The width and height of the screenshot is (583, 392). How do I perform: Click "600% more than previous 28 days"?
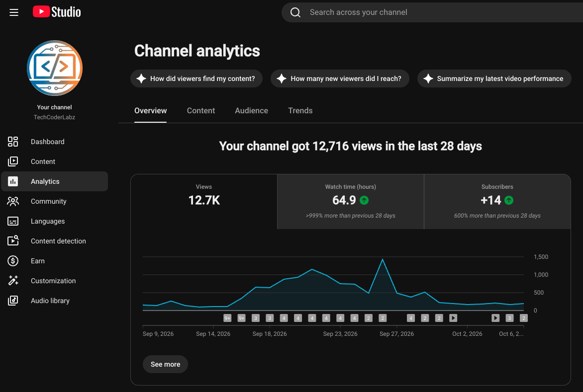pyautogui.click(x=497, y=216)
